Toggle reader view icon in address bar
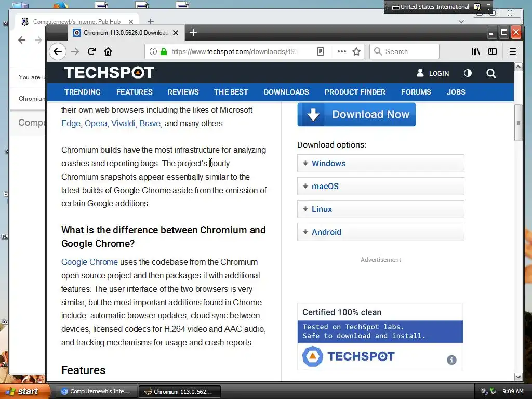The height and width of the screenshot is (399, 532). (320, 51)
